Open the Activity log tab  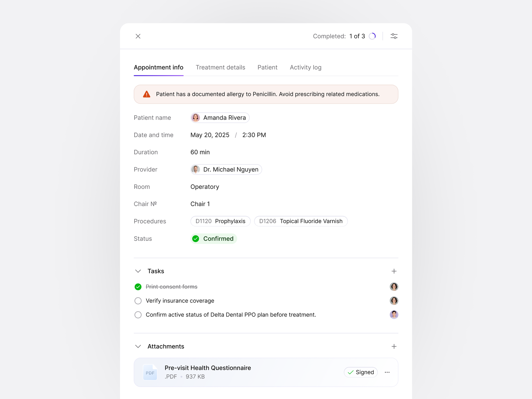pos(305,67)
